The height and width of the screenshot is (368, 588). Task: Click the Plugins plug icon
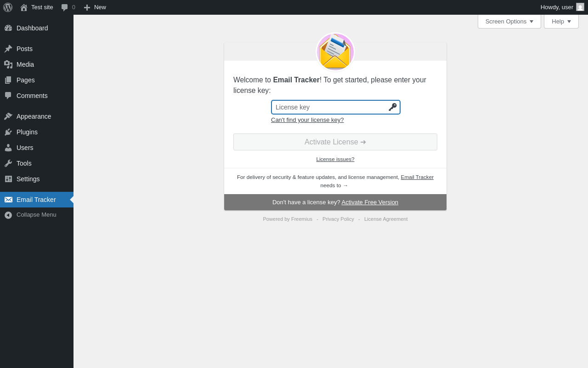(8, 132)
